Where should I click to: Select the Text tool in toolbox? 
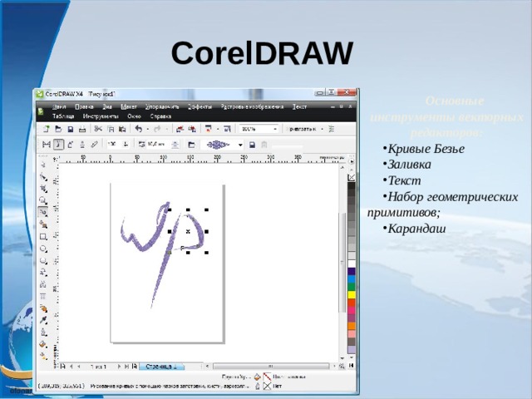(43, 284)
